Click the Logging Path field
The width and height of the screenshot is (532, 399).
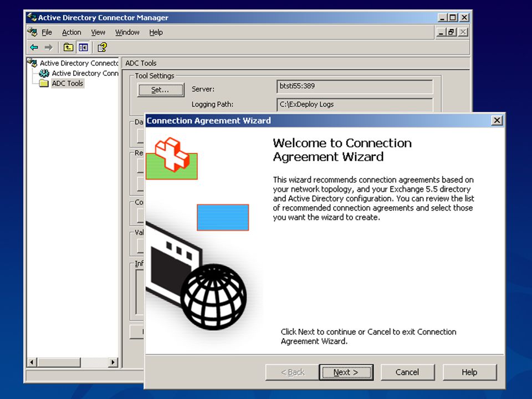pyautogui.click(x=355, y=105)
